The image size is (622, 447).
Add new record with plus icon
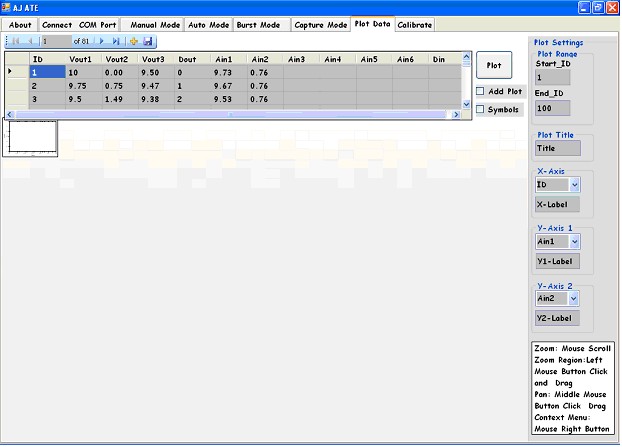coord(134,41)
